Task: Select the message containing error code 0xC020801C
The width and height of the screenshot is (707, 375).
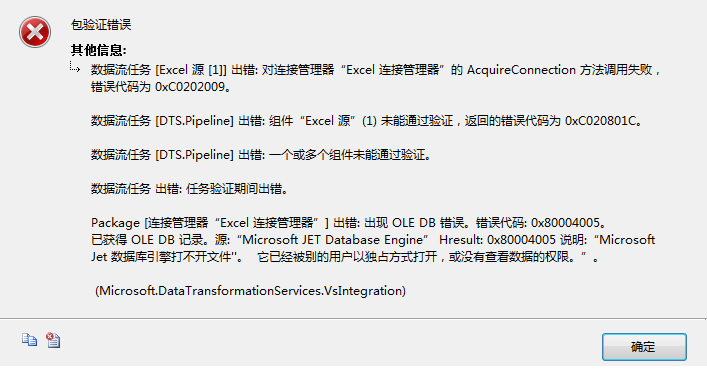Action: coord(366,121)
